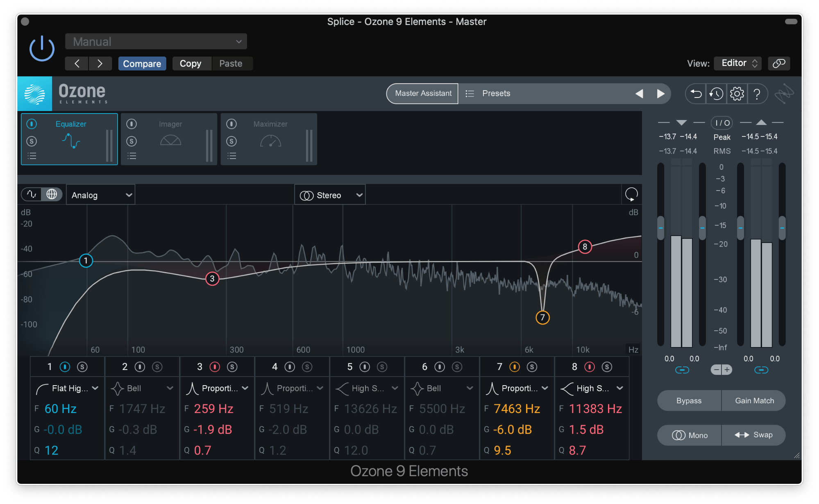
Task: Click the help question mark icon
Action: 758,93
